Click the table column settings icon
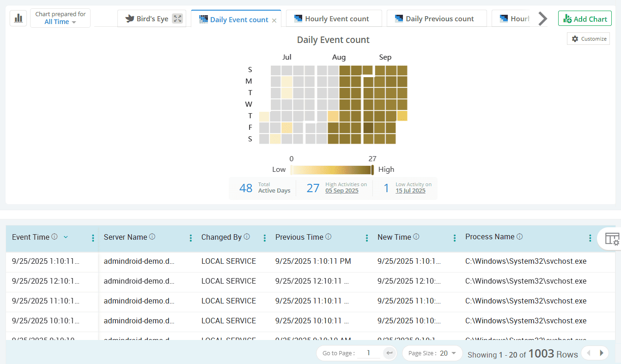 tap(612, 239)
